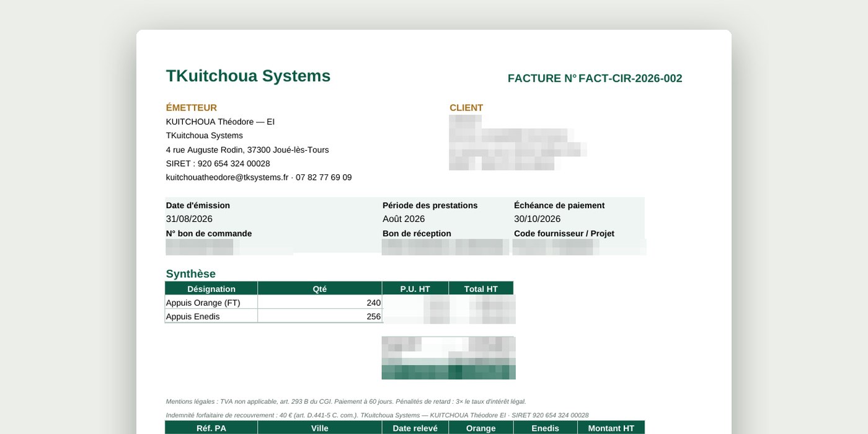Click the "Code fournisseur / Projet" label

[x=564, y=234]
